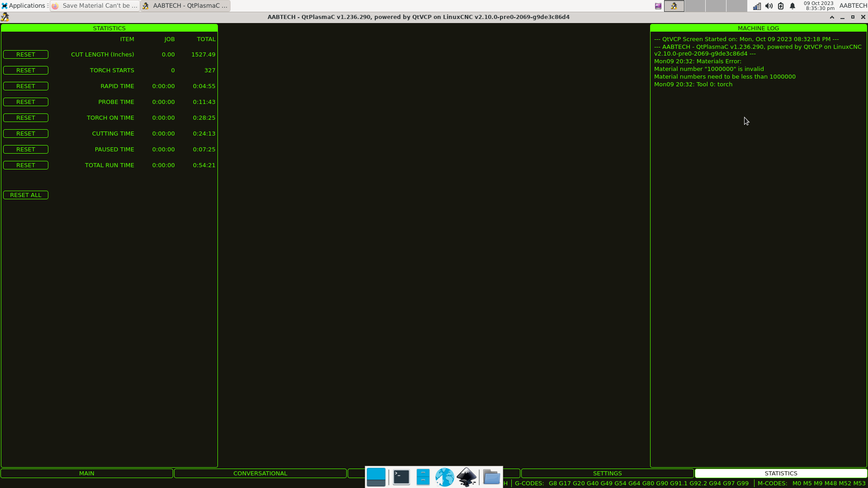Reset the TORCH ON TIME statistic
This screenshot has width=868, height=488.
(x=26, y=118)
